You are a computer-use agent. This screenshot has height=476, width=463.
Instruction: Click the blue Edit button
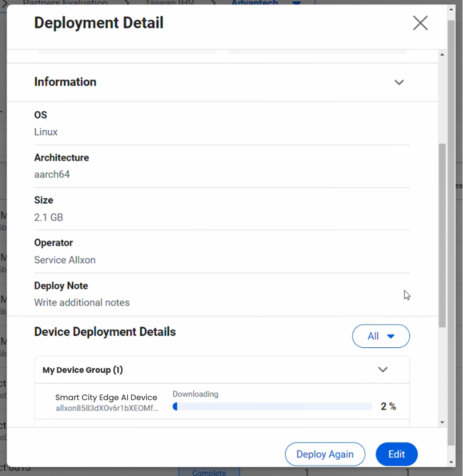point(396,454)
